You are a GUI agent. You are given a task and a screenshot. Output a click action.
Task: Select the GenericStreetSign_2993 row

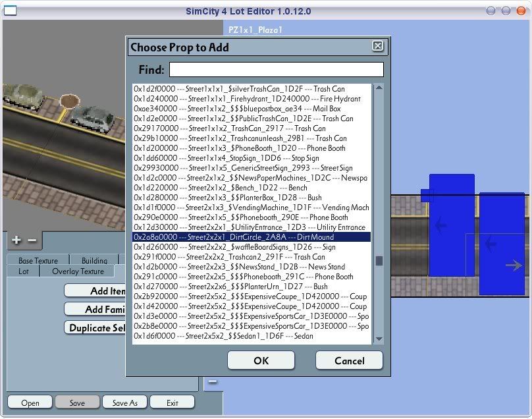click(252, 168)
